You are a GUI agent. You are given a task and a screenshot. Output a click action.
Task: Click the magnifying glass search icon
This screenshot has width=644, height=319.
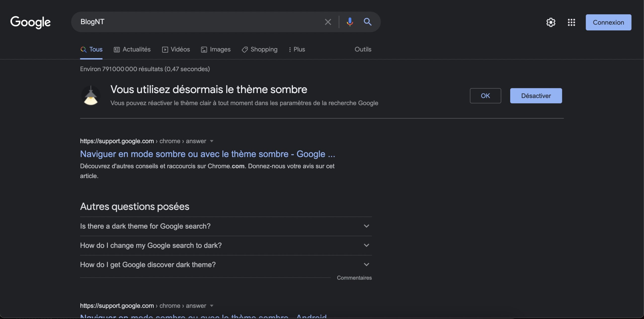pyautogui.click(x=368, y=22)
